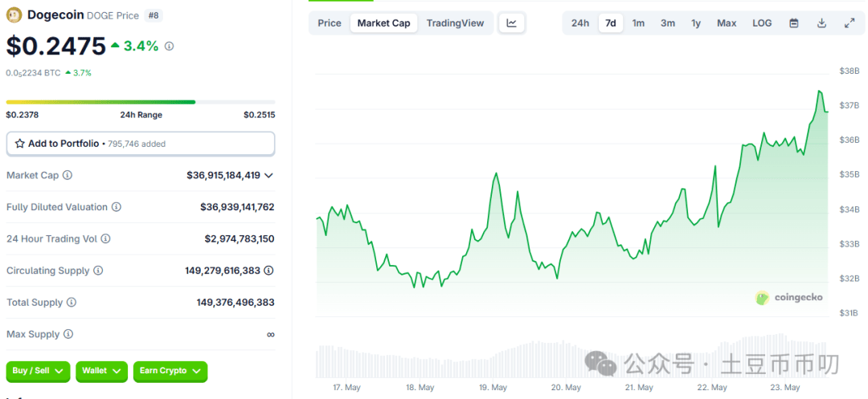Open the 24 Hour Trading Vol info icon

(106, 238)
